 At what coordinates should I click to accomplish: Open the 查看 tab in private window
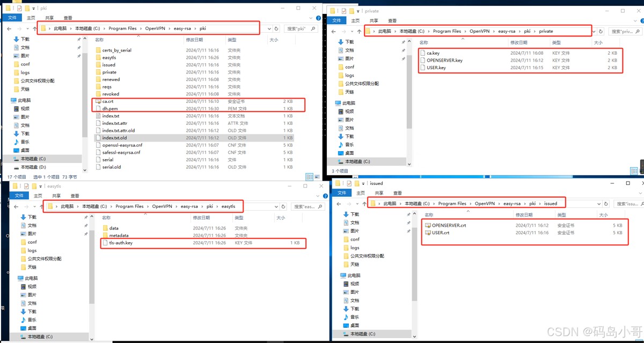(x=392, y=20)
